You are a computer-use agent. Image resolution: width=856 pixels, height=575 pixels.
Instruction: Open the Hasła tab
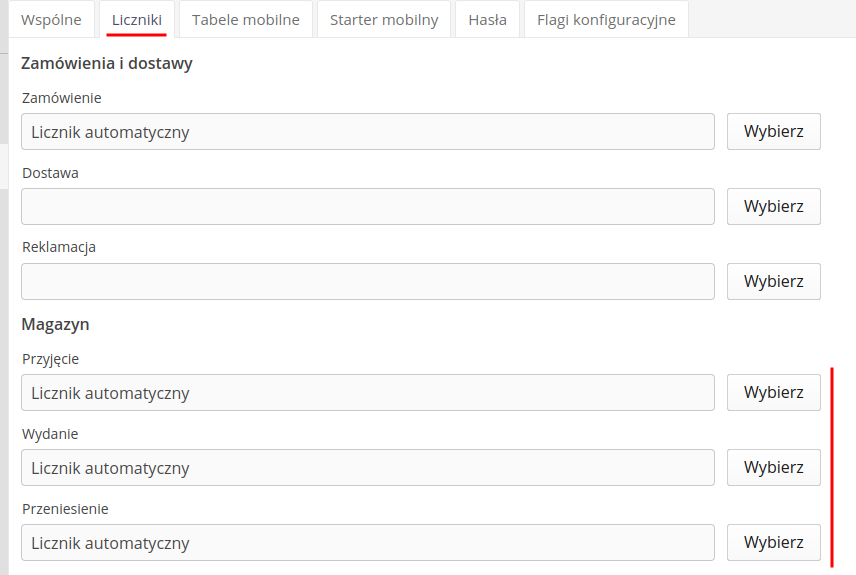[x=487, y=19]
